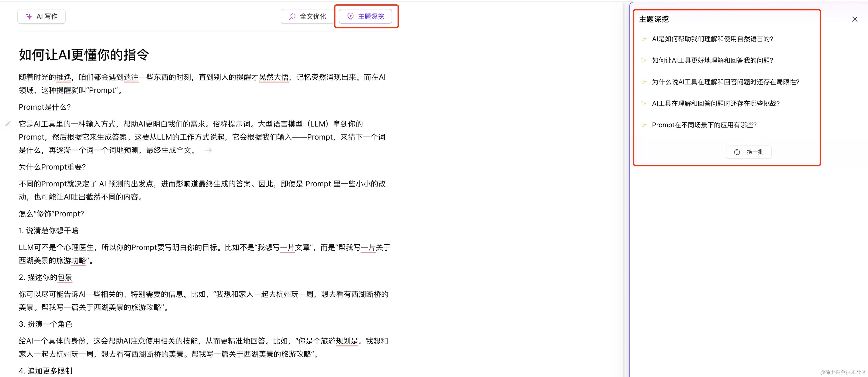Click the sparkle icon beside the Prompt应用 question
Screen dimensions: 868x377
click(644, 124)
